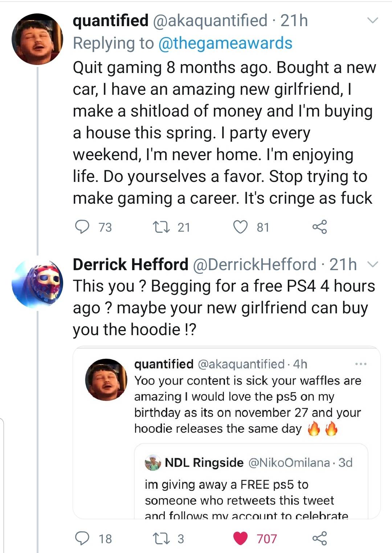This screenshot has height=553, width=392.
Task: Like quantified's tweet with 81 likes
Action: click(x=240, y=227)
